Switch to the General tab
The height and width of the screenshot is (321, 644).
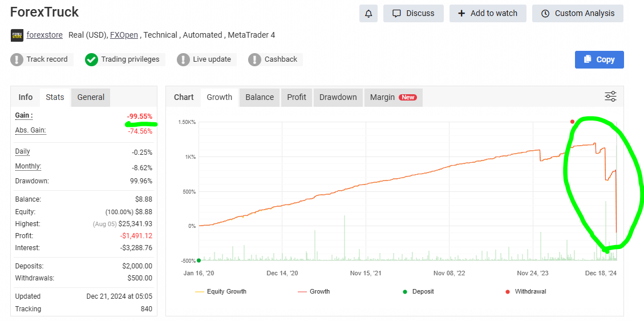coord(91,98)
